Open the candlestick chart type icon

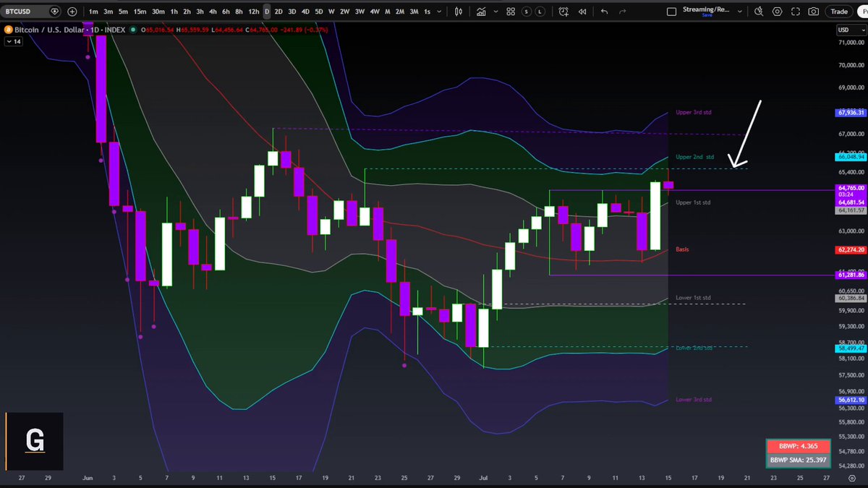pos(460,12)
